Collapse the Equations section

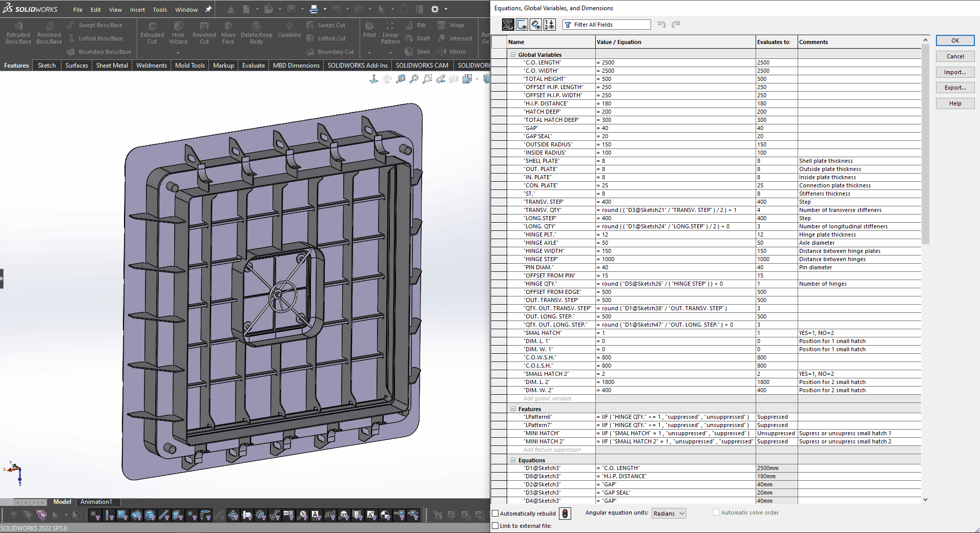click(x=513, y=460)
